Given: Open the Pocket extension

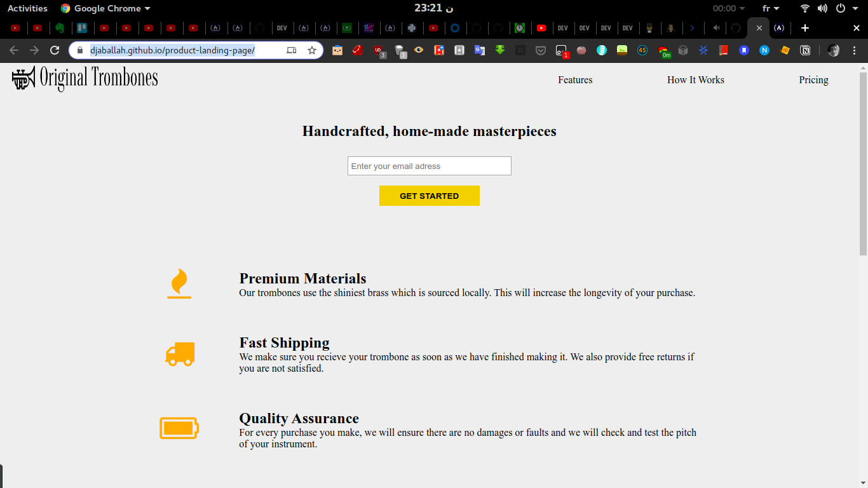Looking at the screenshot, I should [x=541, y=50].
